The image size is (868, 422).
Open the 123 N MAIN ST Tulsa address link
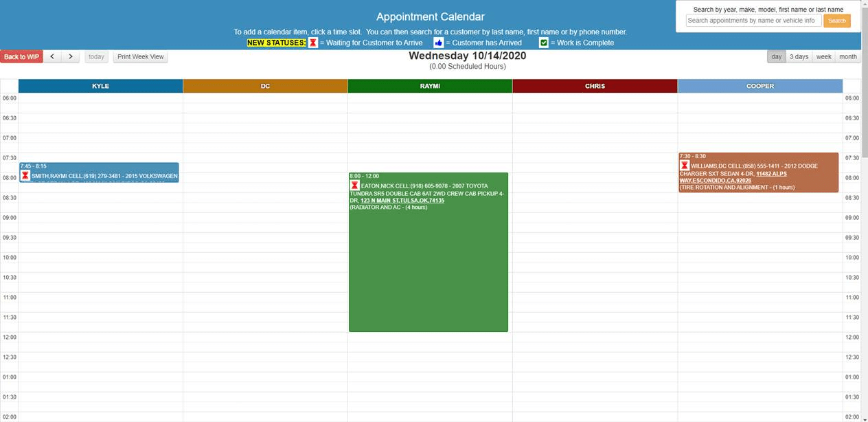402,201
